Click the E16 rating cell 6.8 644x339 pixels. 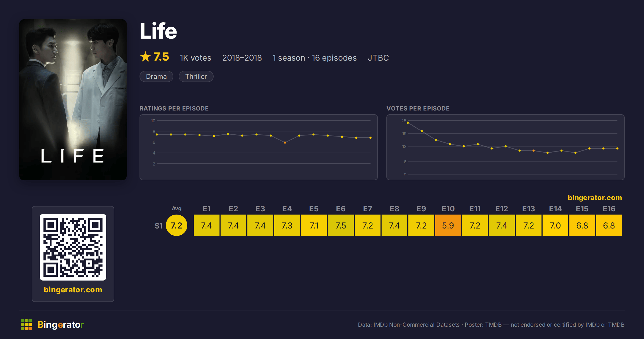pos(609,225)
